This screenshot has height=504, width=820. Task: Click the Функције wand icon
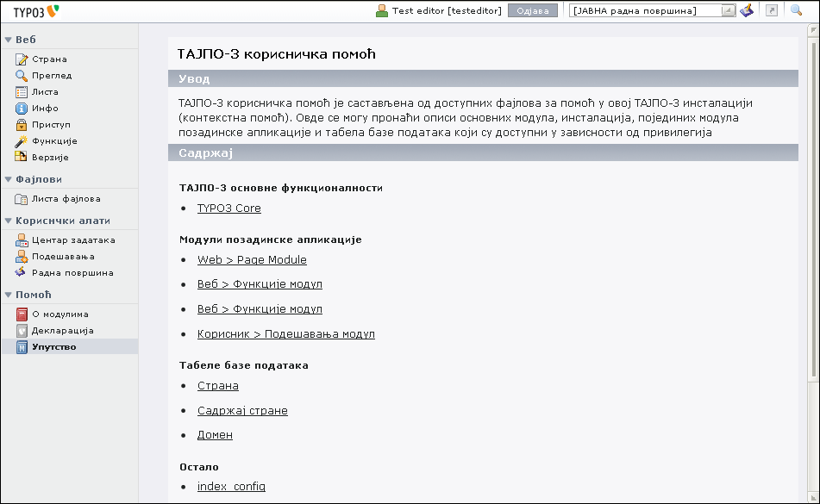(x=22, y=141)
